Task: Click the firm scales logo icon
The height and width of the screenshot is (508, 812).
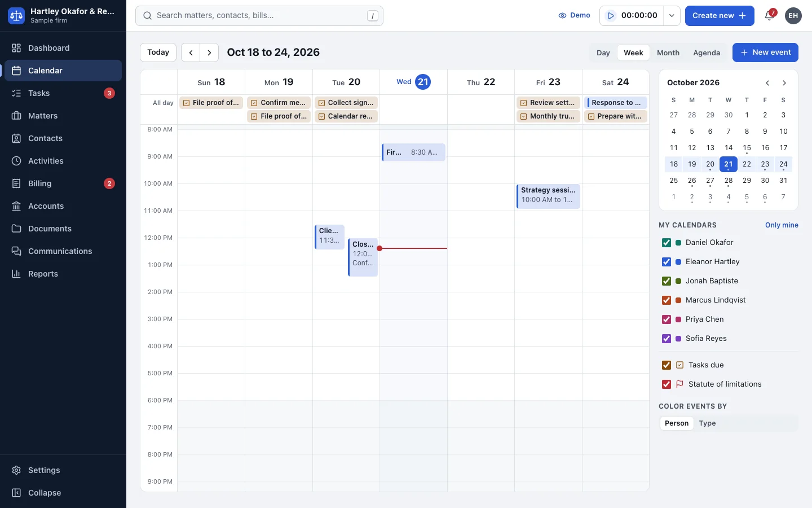Action: (x=16, y=16)
